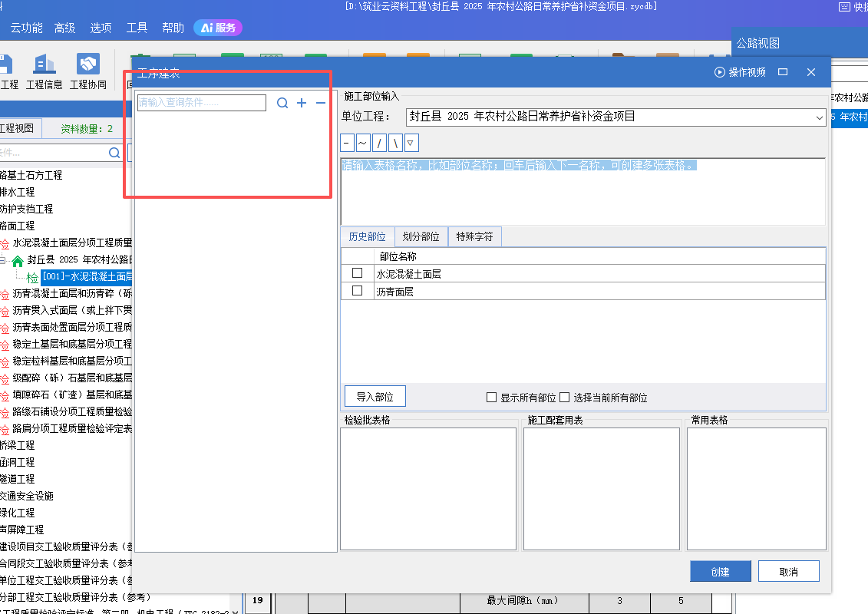
Task: Open the 高级 menu
Action: click(x=64, y=28)
